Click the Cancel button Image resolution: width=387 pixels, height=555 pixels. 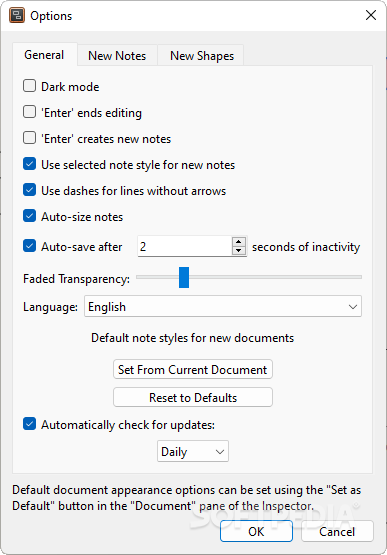337,531
